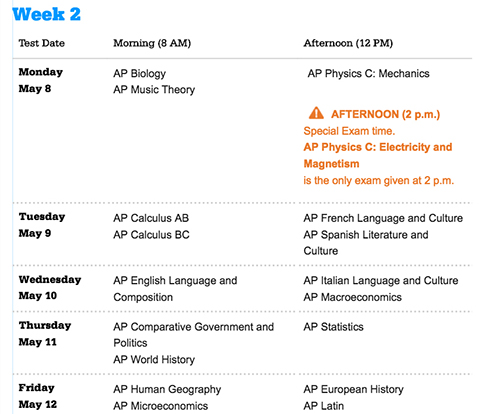Open AP English Language and Composition

pos(175,289)
